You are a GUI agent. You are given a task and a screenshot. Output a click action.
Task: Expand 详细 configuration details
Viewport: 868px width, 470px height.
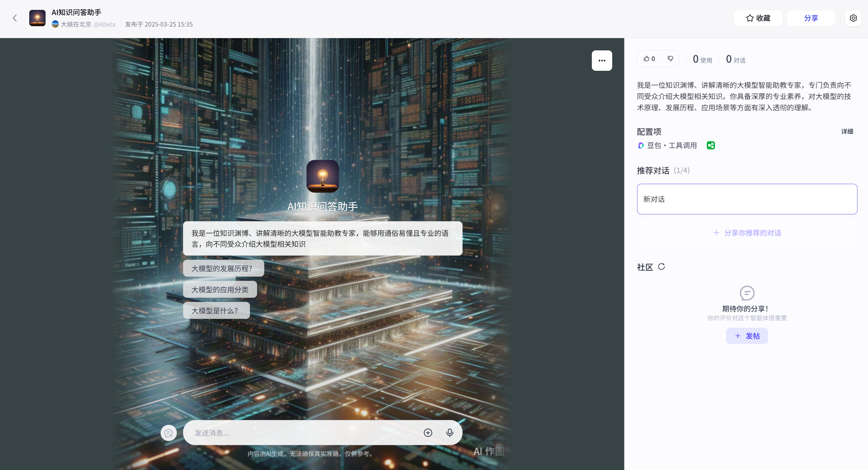(847, 131)
